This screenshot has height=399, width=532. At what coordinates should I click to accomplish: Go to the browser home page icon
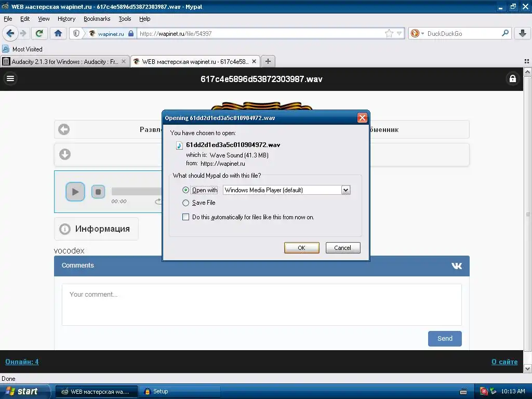(58, 33)
